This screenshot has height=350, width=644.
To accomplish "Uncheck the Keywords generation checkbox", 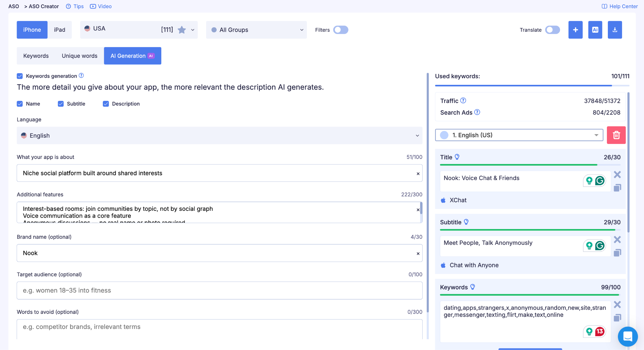I will click(x=20, y=76).
